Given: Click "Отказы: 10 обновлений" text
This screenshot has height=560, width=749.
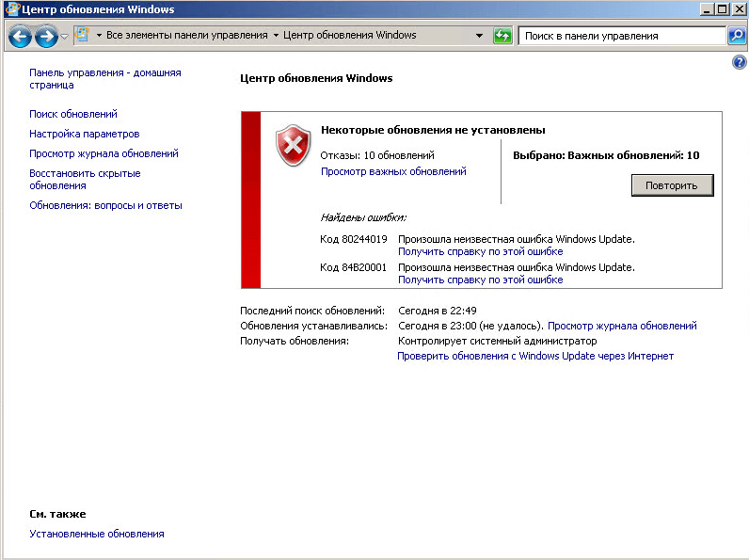Looking at the screenshot, I should pyautogui.click(x=377, y=155).
